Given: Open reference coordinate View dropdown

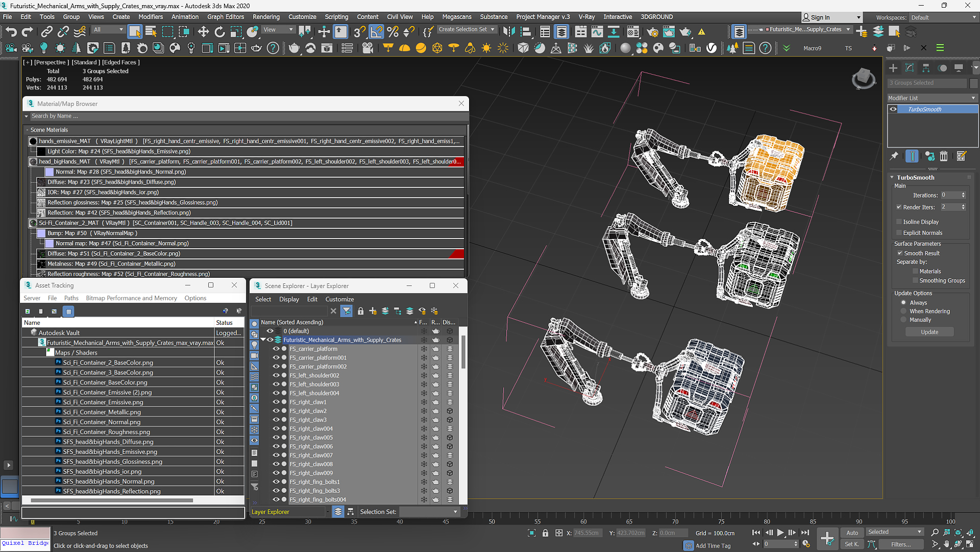Looking at the screenshot, I should tap(278, 30).
